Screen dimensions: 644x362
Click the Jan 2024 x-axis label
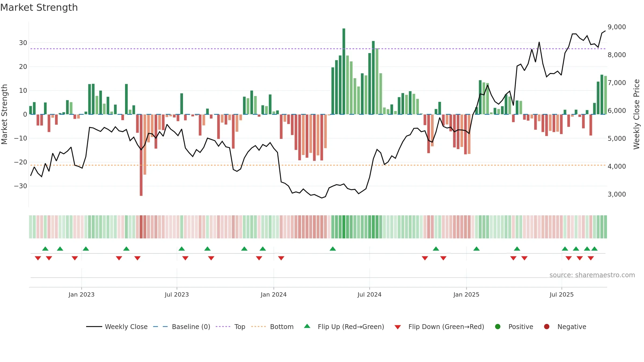click(x=274, y=295)
